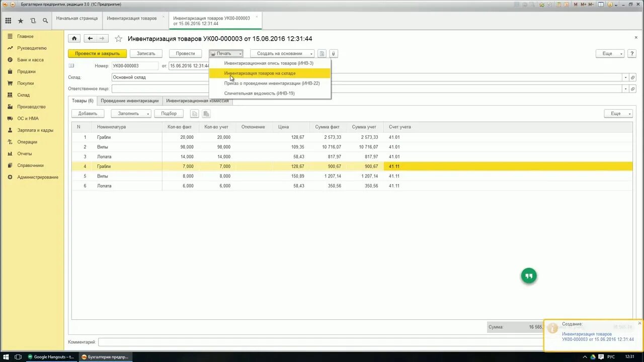Copy the row with the copy icon
This screenshot has height=362, width=644.
click(x=195, y=114)
